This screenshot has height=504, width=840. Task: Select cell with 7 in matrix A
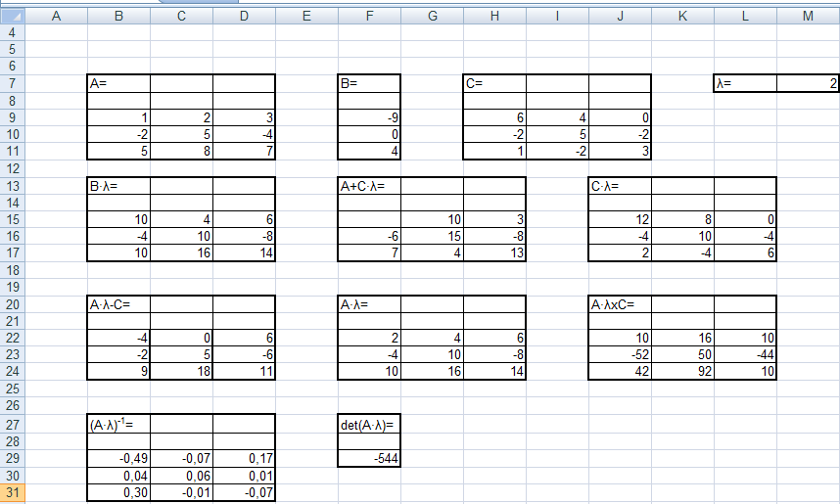[245, 151]
